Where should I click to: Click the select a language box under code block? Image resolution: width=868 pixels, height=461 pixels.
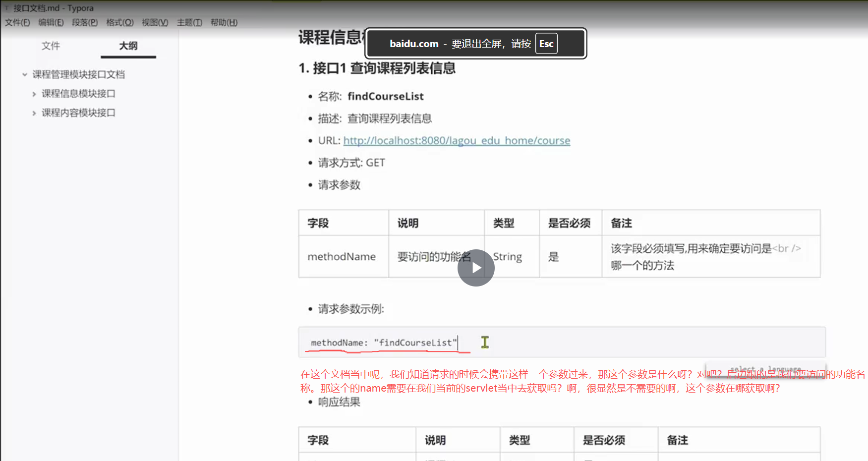[765, 369]
